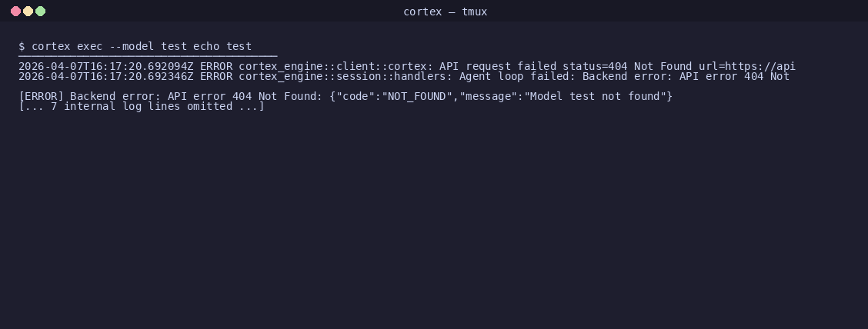
Task: Click the green maximize window button
Action: [41, 11]
